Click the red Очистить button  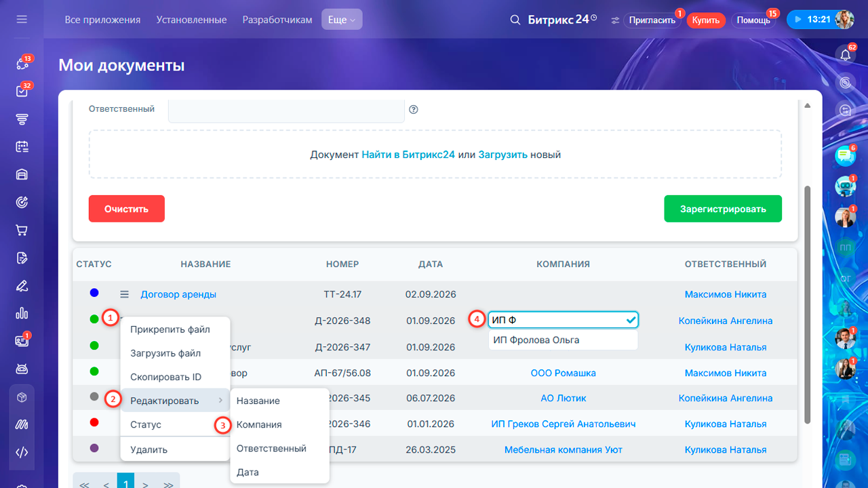click(126, 209)
